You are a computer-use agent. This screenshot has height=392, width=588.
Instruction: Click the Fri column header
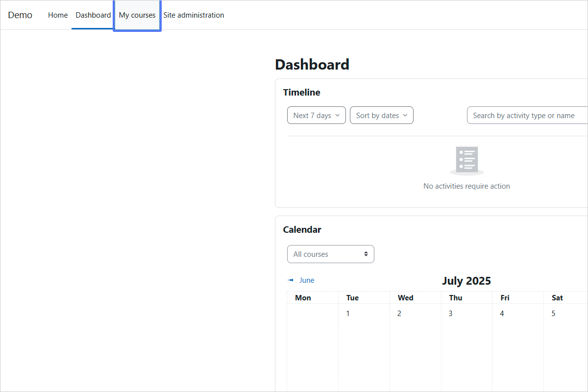(505, 298)
